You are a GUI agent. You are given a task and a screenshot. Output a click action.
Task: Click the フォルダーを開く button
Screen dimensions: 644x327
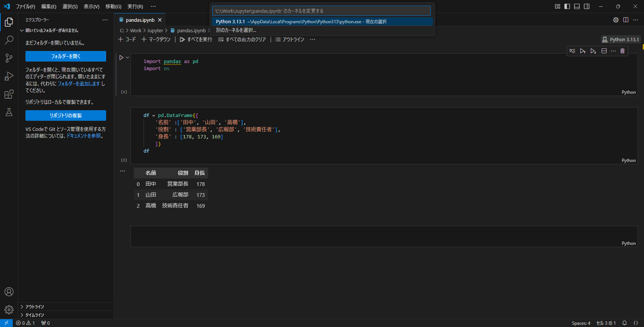pos(66,56)
